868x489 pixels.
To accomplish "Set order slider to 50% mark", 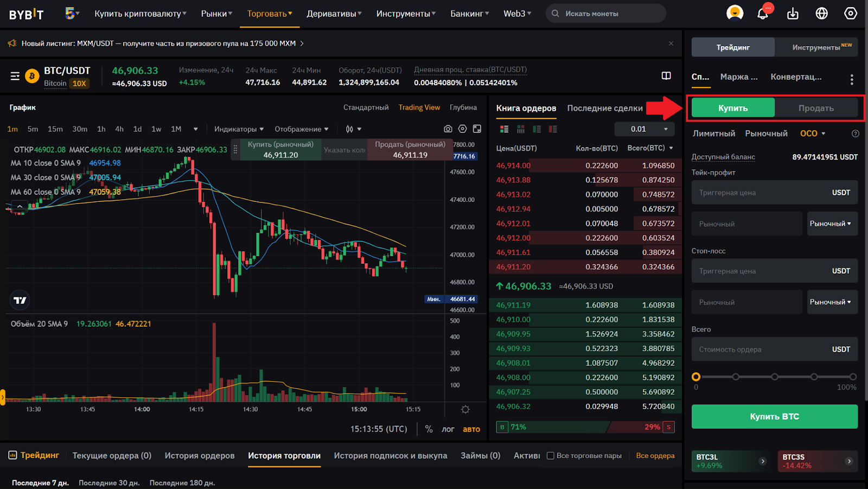I will pos(775,377).
